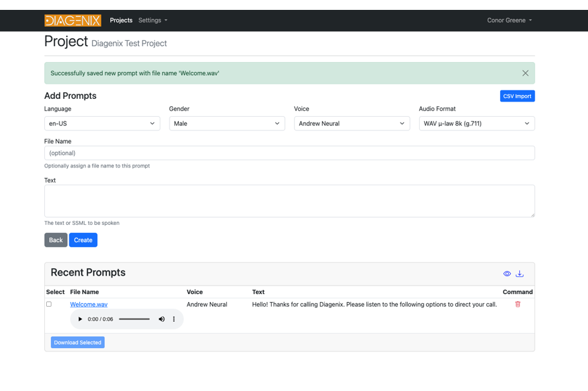The height and width of the screenshot is (391, 588).
Task: Open the Voice dropdown showing Andrew Neural
Action: pos(352,123)
